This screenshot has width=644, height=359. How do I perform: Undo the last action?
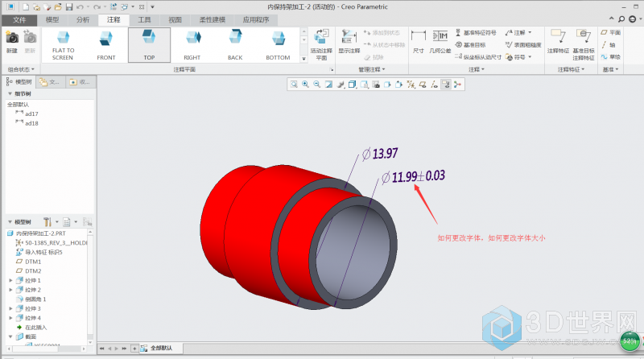pyautogui.click(x=80, y=7)
